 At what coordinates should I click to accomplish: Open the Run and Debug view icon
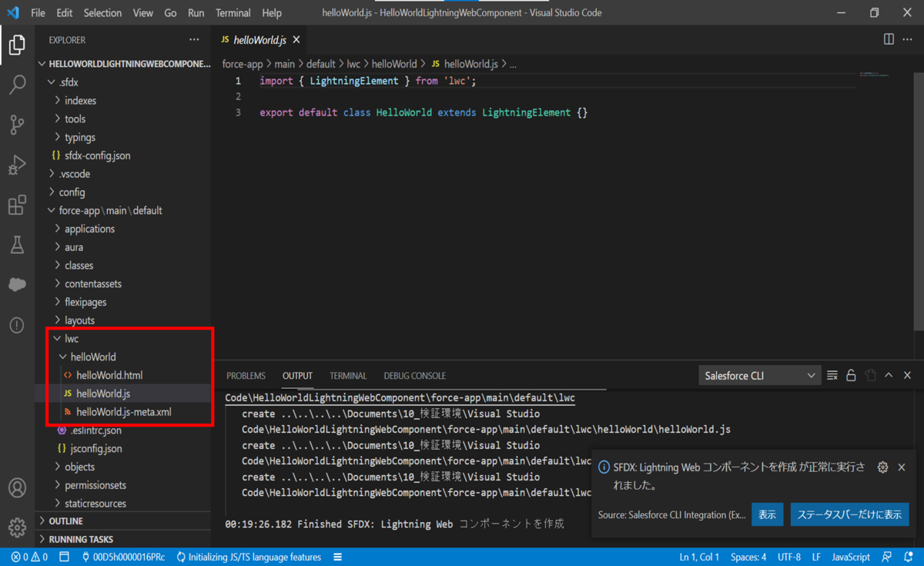coord(17,165)
